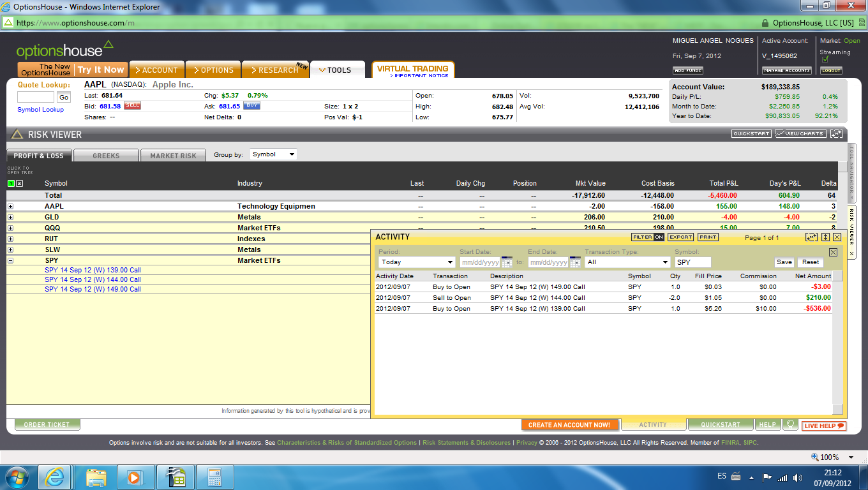The width and height of the screenshot is (868, 490).
Task: Click the OptionsHouse logo
Action: click(65, 50)
